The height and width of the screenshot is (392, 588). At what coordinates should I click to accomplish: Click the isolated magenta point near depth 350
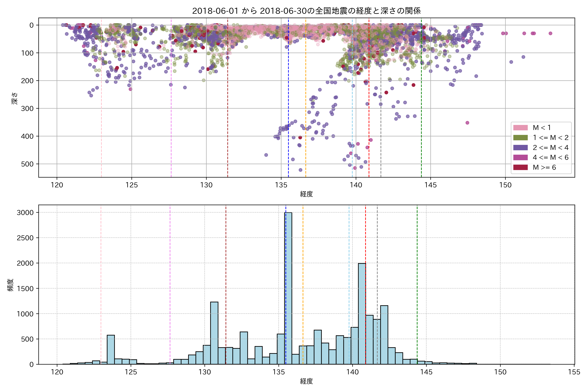[x=467, y=123]
